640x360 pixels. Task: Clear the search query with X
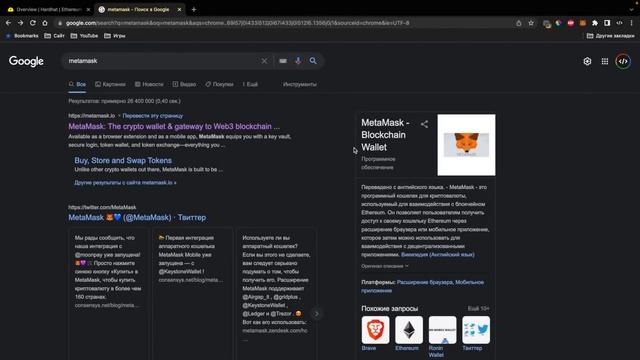tap(264, 61)
